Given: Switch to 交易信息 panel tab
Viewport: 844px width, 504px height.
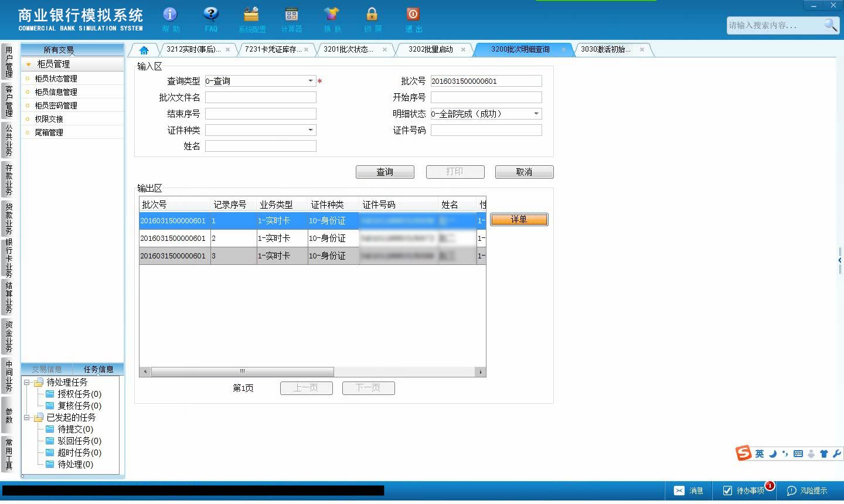Looking at the screenshot, I should pos(47,369).
